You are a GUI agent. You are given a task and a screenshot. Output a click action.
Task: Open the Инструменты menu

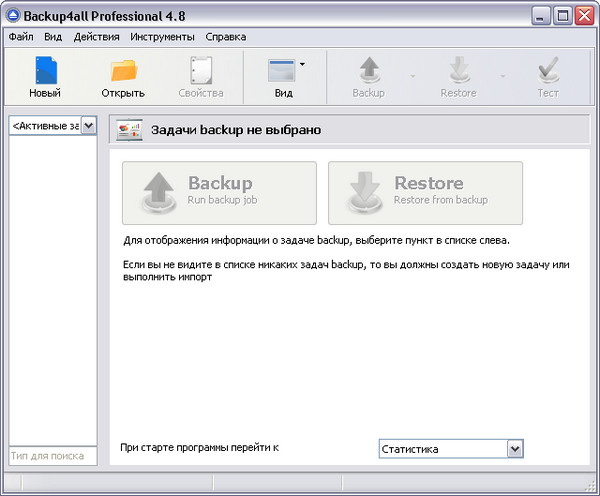coord(162,37)
